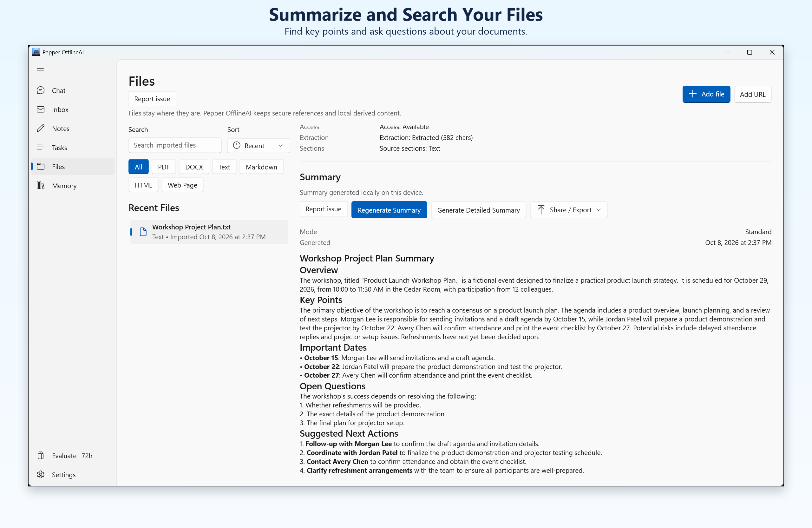812x528 pixels.
Task: Click the Inbox label in sidebar
Action: (60, 109)
